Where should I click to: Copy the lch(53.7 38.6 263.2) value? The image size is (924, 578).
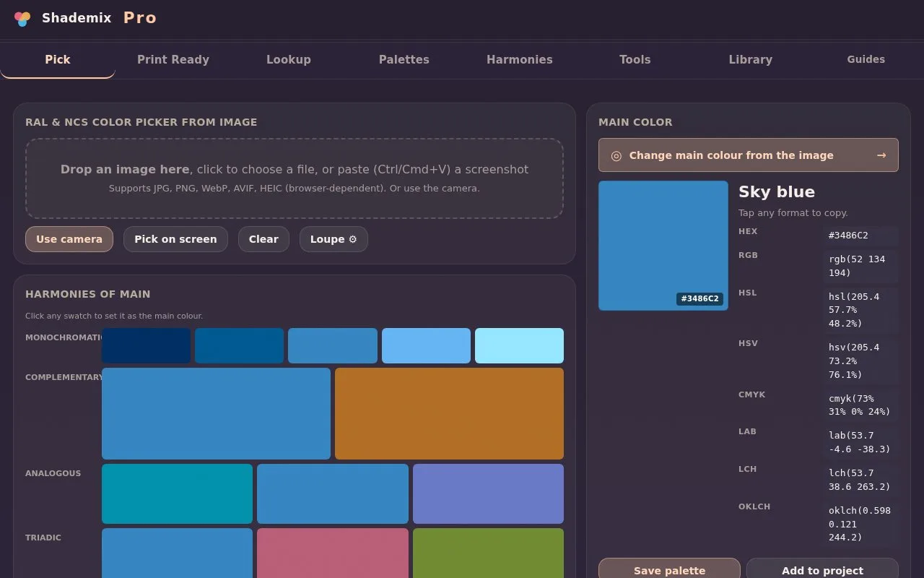point(860,480)
